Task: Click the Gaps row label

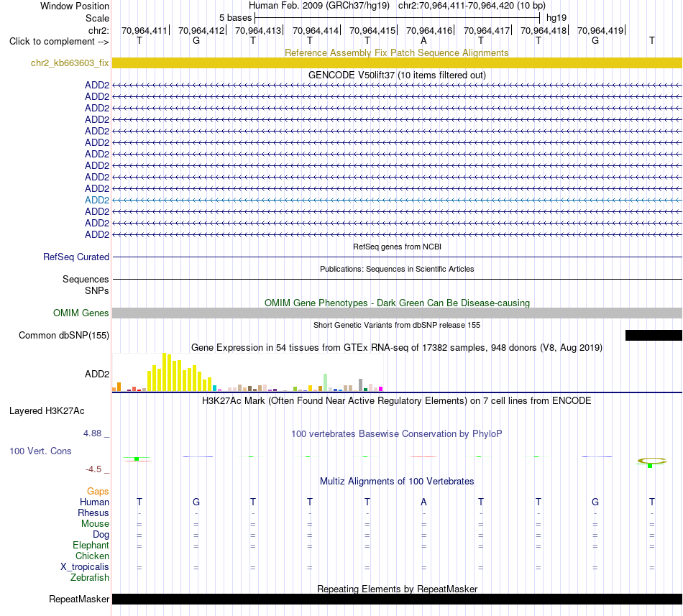Action: click(98, 492)
